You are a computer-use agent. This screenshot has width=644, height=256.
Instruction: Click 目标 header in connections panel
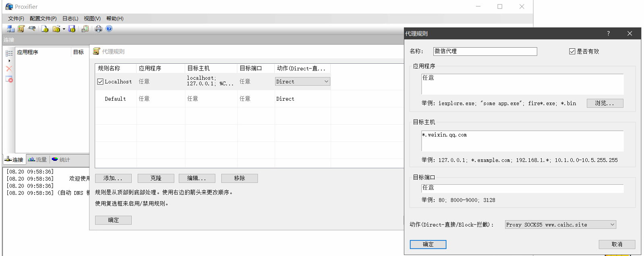79,52
